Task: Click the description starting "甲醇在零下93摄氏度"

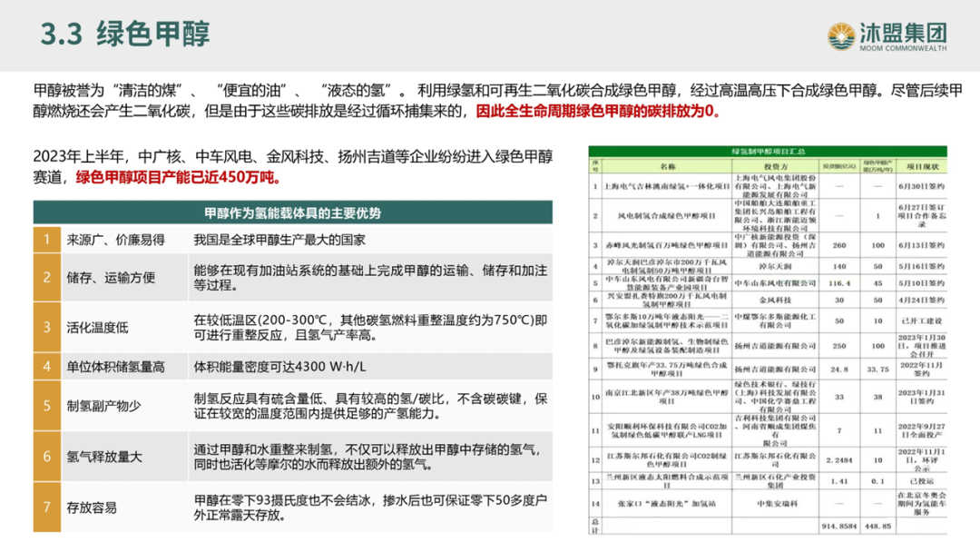Action: 370,508
